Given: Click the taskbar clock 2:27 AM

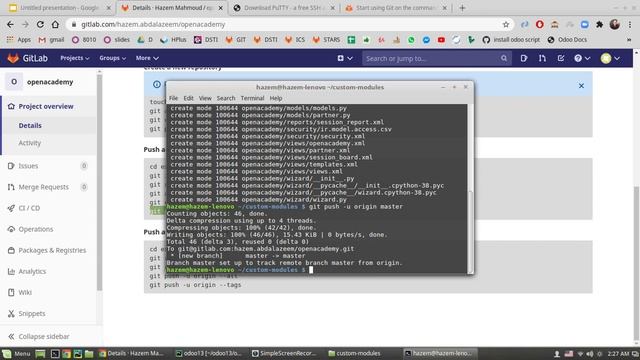Looking at the screenshot, I should [x=618, y=353].
